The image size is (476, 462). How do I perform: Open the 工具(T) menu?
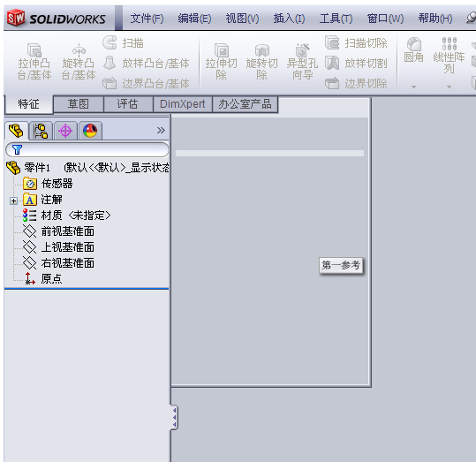coord(336,19)
